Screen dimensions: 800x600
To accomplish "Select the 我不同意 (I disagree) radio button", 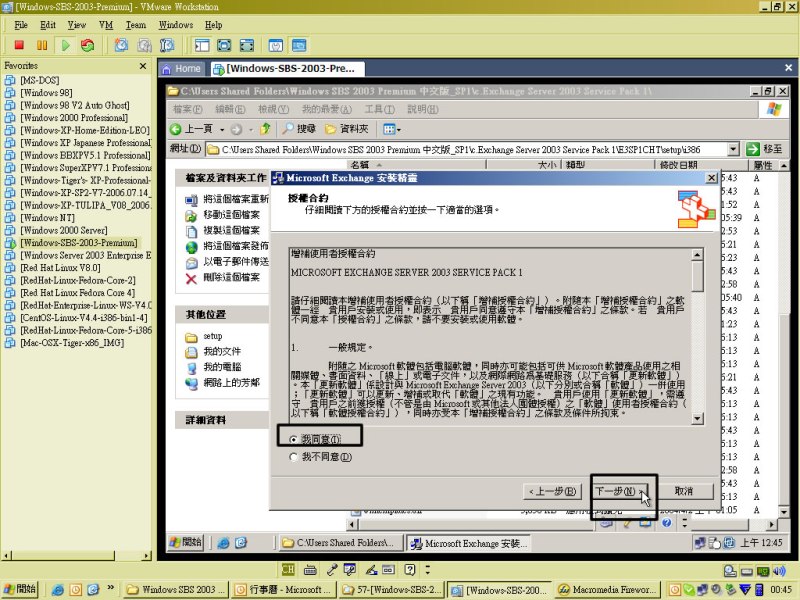I will tap(293, 457).
